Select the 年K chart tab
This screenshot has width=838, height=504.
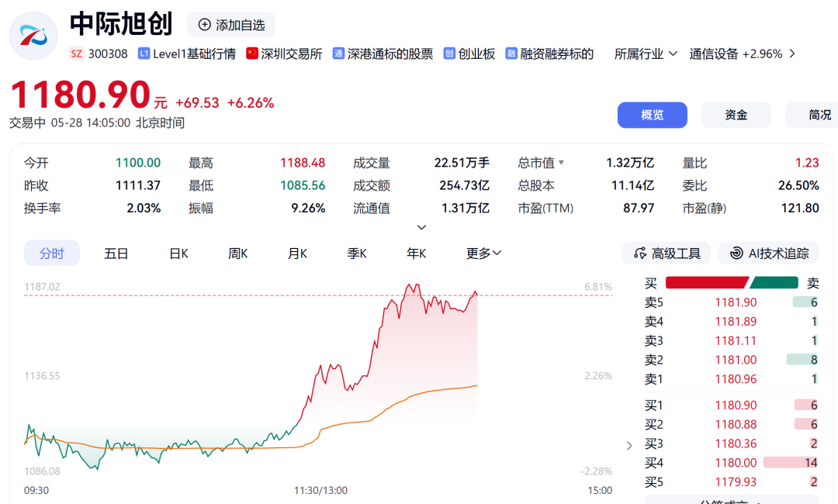[x=417, y=253]
